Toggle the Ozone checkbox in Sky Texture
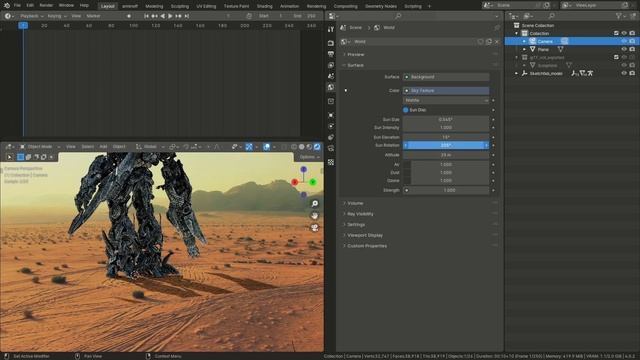Screen dimensions: 640x360 click(407, 180)
